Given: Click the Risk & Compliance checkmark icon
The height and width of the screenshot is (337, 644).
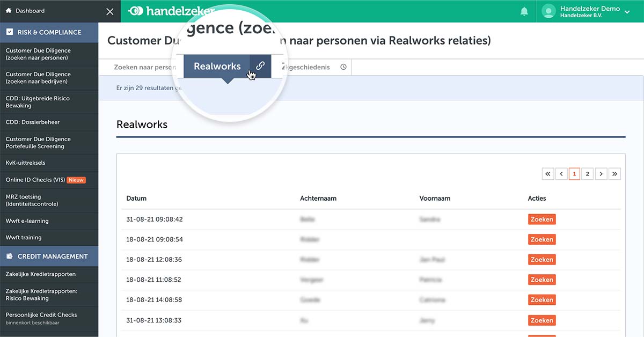Looking at the screenshot, I should [x=10, y=32].
